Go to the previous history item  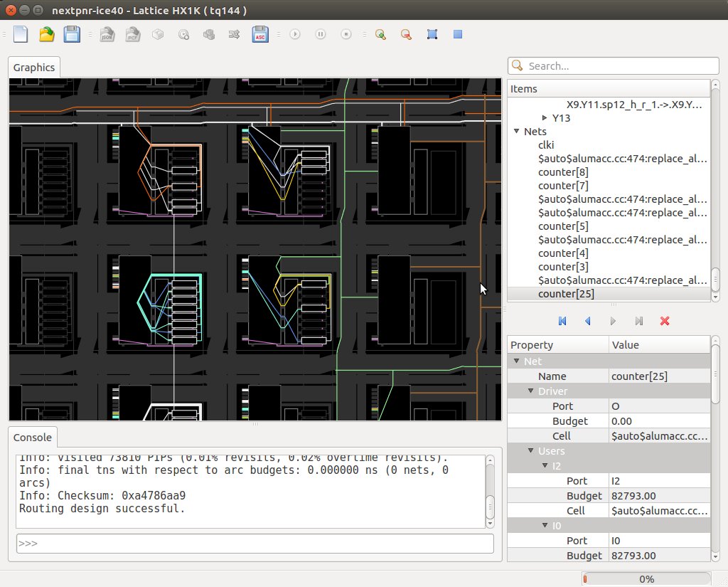587,322
